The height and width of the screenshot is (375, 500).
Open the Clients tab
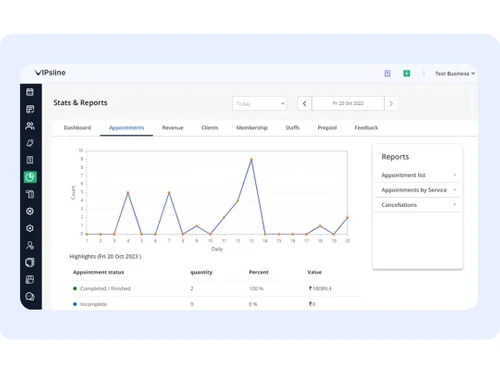210,128
